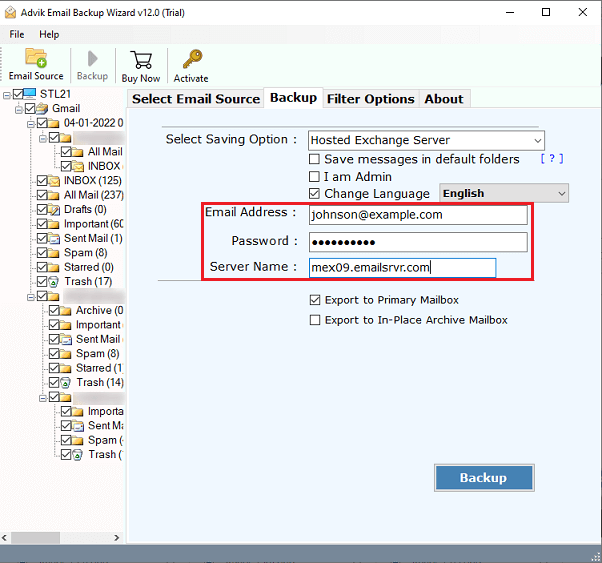Screen dimensions: 602x563
Task: Click the Activate key icon
Action: pyautogui.click(x=192, y=59)
